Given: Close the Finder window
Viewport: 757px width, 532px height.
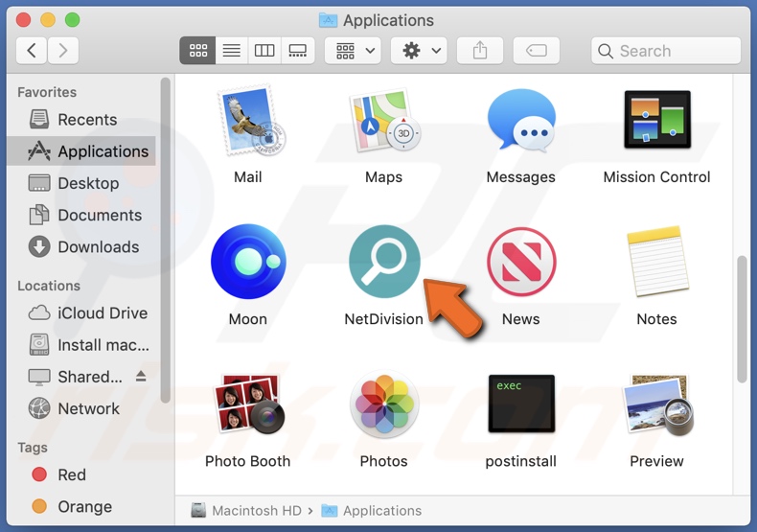Looking at the screenshot, I should point(23,20).
